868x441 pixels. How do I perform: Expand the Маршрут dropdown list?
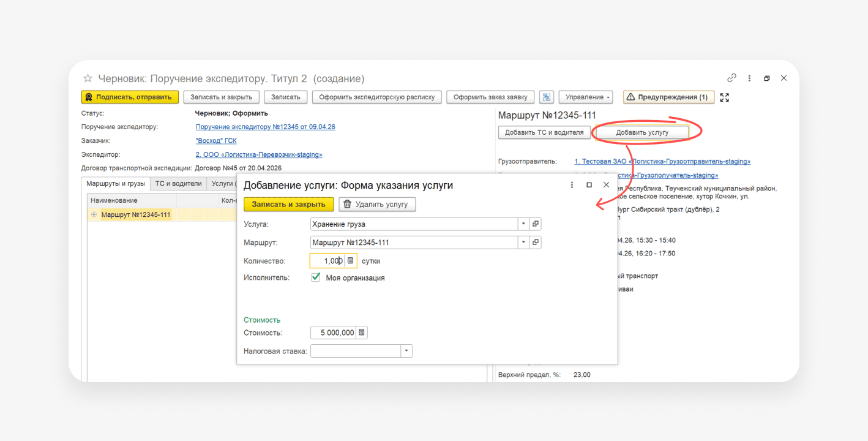pos(523,243)
